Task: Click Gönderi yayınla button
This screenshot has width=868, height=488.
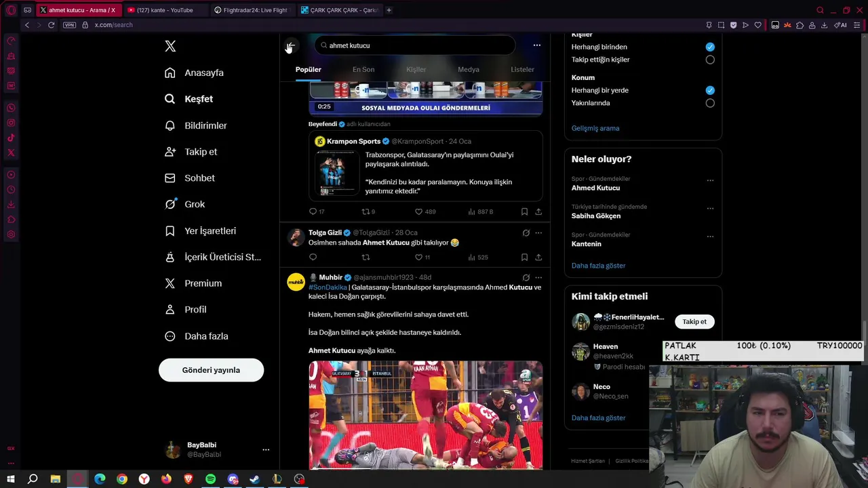Action: point(211,370)
